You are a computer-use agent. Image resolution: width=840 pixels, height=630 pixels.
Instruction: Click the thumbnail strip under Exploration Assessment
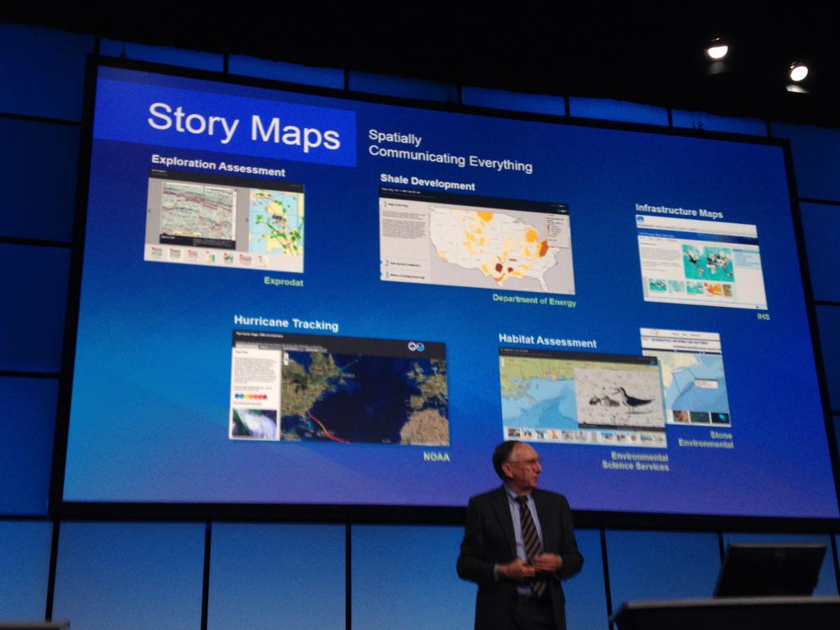coord(209,256)
